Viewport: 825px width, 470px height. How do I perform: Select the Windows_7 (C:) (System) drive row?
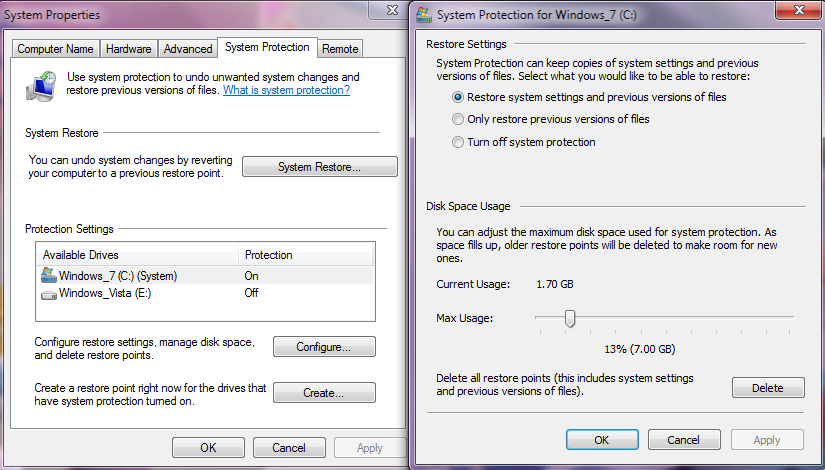tap(206, 276)
